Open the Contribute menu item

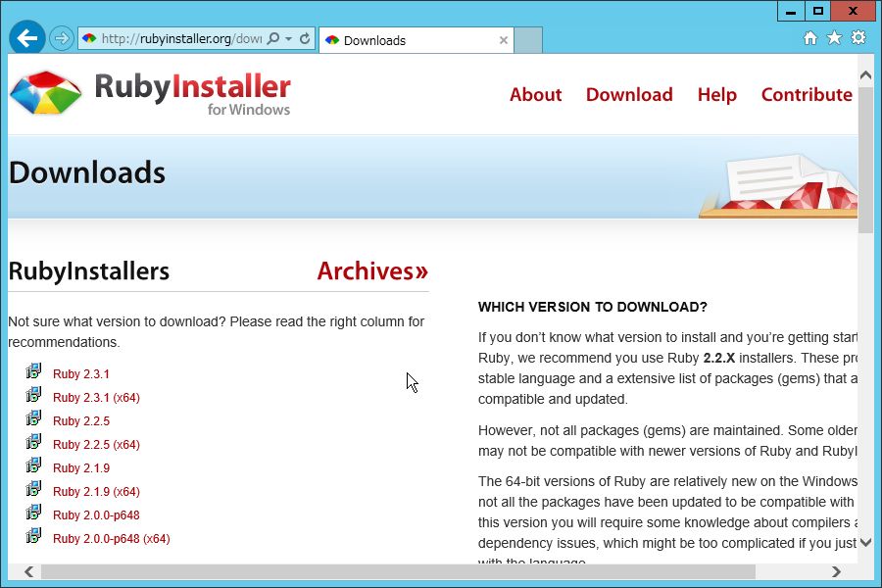(x=807, y=94)
